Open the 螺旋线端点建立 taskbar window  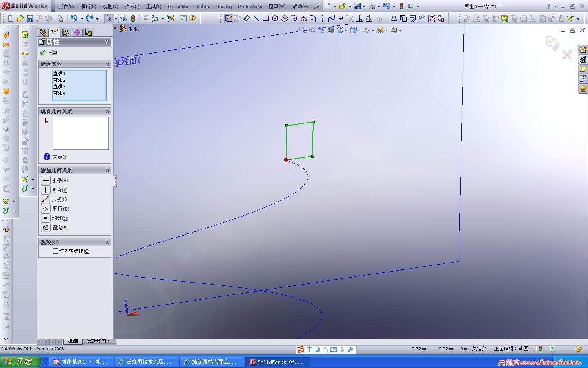[212, 362]
